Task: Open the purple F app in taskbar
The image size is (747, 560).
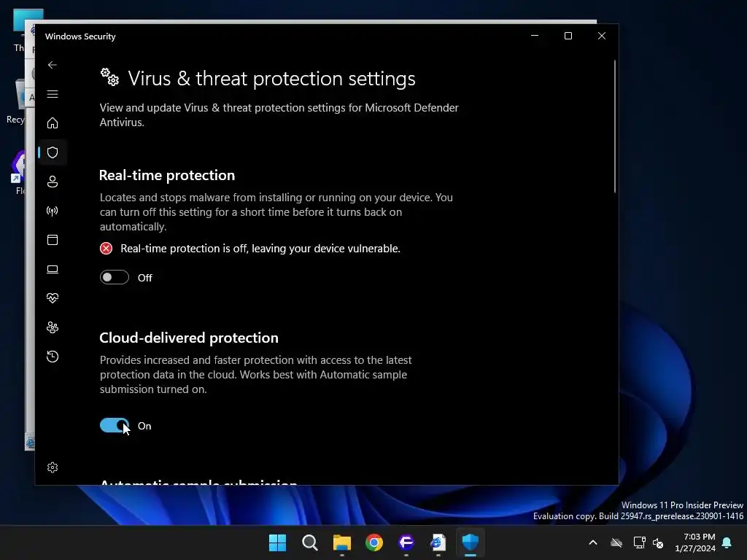Action: [x=406, y=542]
